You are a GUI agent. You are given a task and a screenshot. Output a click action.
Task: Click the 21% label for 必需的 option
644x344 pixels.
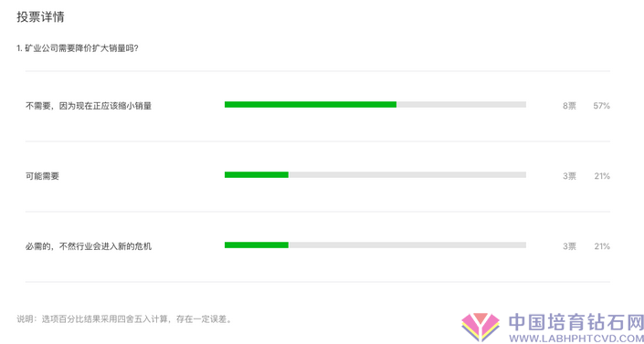[602, 246]
